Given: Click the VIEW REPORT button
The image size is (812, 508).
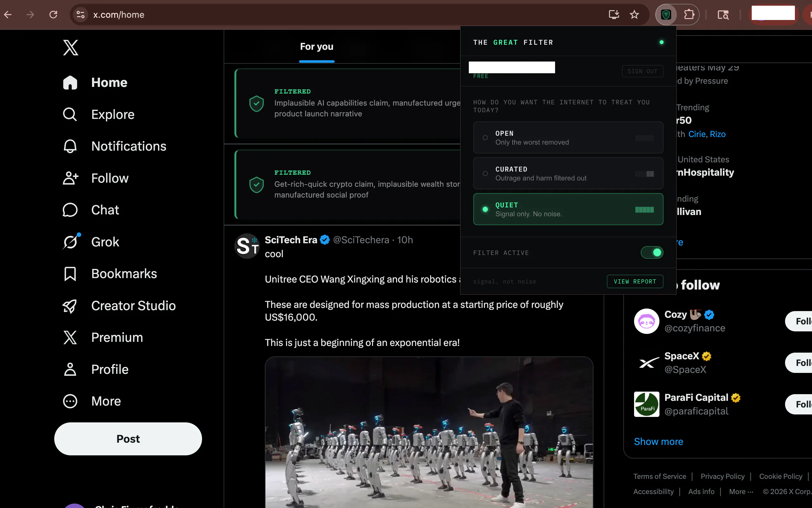Looking at the screenshot, I should 635,282.
